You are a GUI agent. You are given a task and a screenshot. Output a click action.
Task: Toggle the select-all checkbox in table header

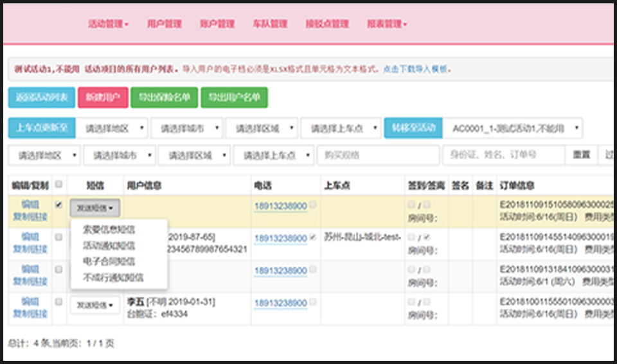[x=59, y=185]
